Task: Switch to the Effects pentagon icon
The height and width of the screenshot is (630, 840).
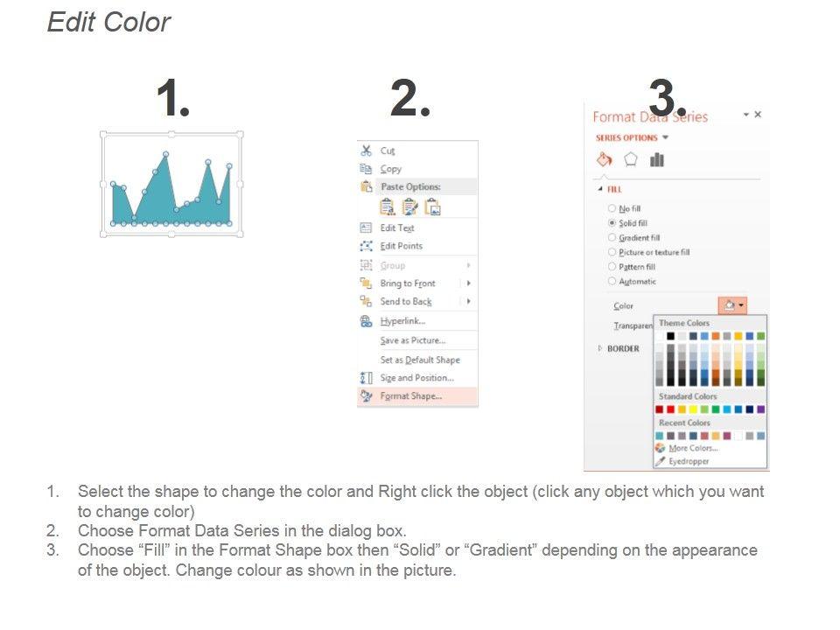Action: point(631,159)
